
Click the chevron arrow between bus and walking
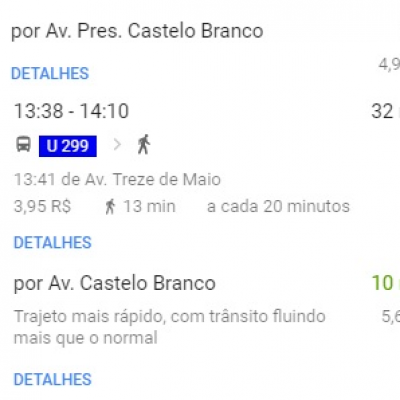tap(117, 145)
